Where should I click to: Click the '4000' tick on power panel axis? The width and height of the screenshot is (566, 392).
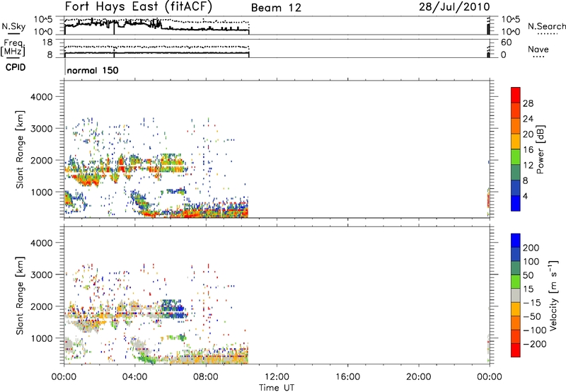[x=42, y=97]
